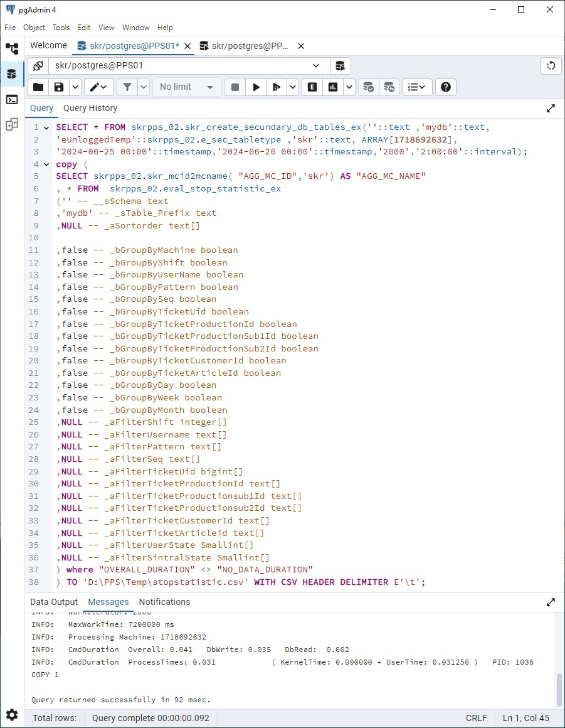Collapse code fold at line 1

tap(46, 127)
